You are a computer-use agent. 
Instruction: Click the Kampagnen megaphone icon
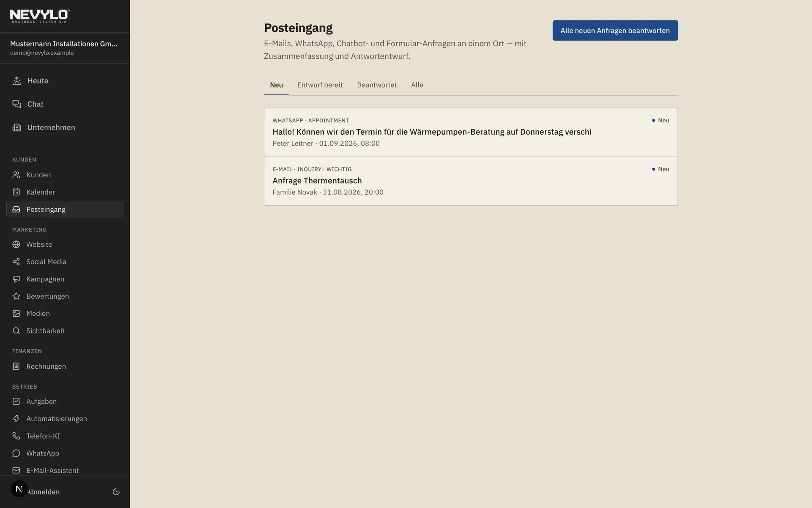16,279
